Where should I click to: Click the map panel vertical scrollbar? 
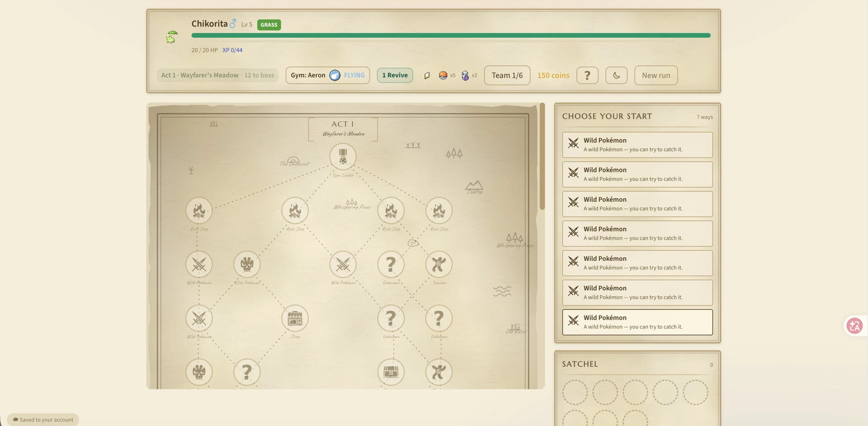pyautogui.click(x=542, y=157)
